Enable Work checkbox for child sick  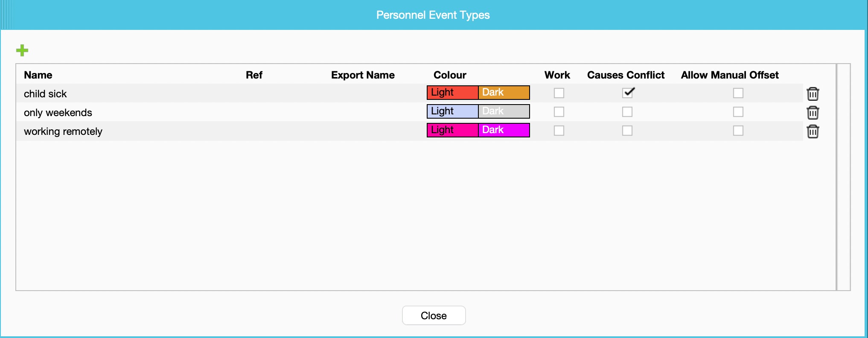(x=559, y=93)
